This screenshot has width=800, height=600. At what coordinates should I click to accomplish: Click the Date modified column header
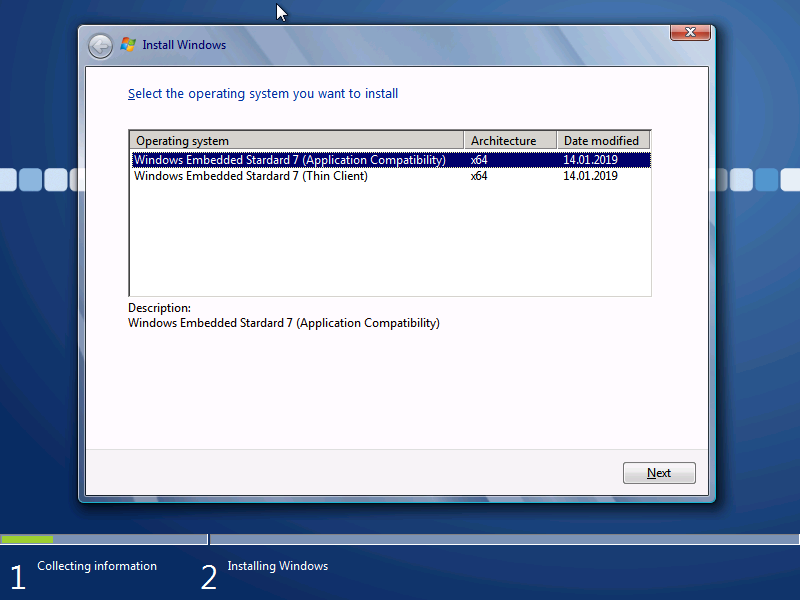coord(603,141)
